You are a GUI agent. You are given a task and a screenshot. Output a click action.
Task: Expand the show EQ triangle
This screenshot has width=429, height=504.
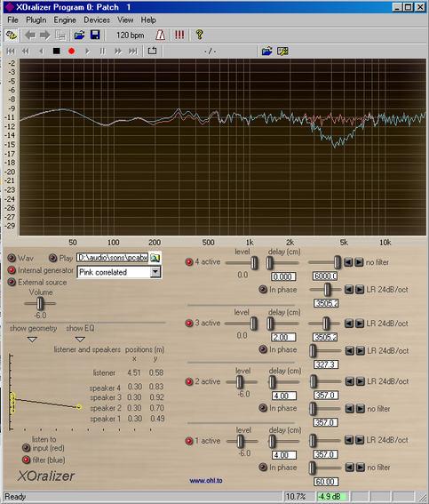coord(80,340)
